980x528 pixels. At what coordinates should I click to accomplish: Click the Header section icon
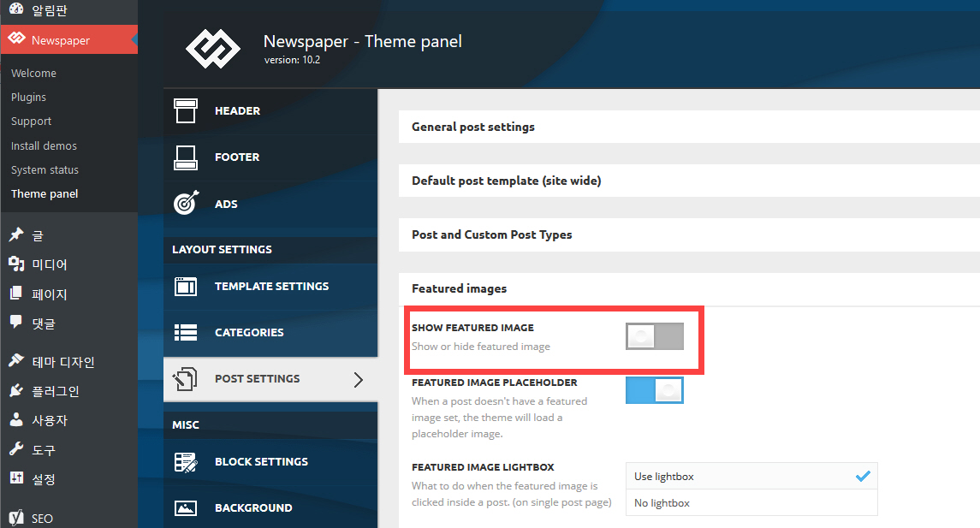(x=186, y=110)
